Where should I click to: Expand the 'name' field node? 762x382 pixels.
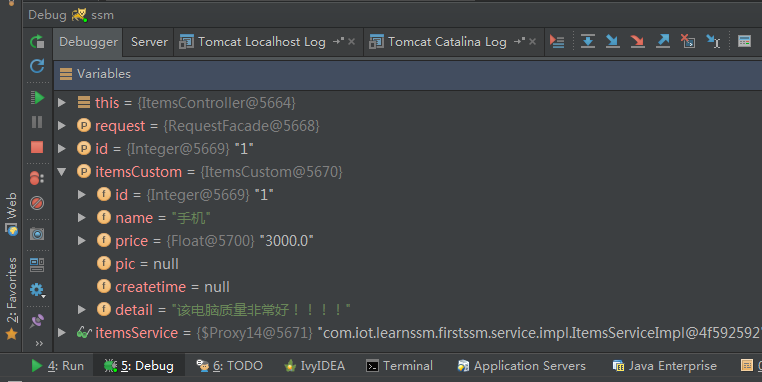tap(82, 218)
